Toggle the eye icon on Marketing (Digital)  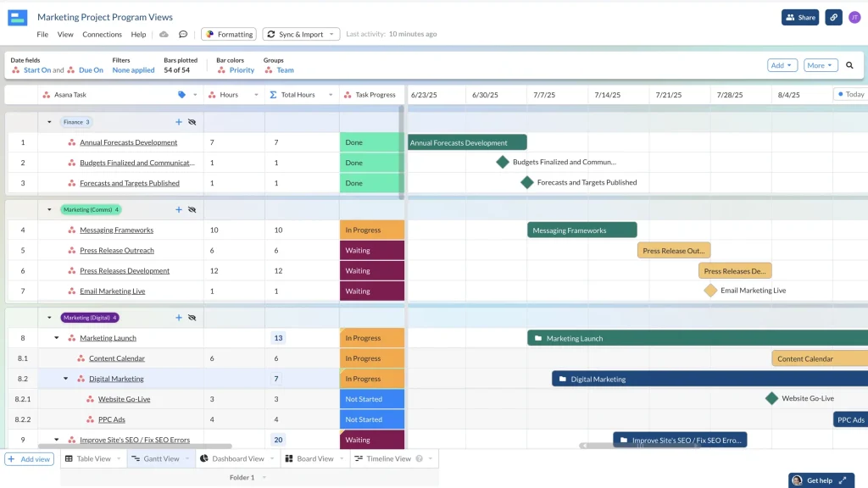192,318
